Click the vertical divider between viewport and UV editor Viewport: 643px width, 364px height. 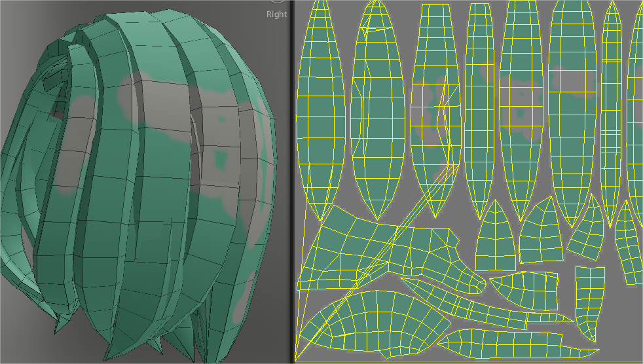point(291,182)
